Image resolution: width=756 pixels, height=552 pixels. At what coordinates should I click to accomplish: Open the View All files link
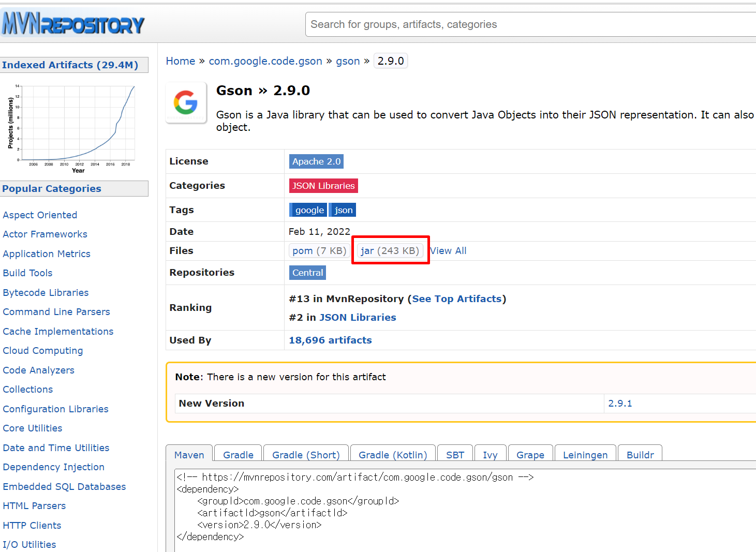pyautogui.click(x=448, y=251)
